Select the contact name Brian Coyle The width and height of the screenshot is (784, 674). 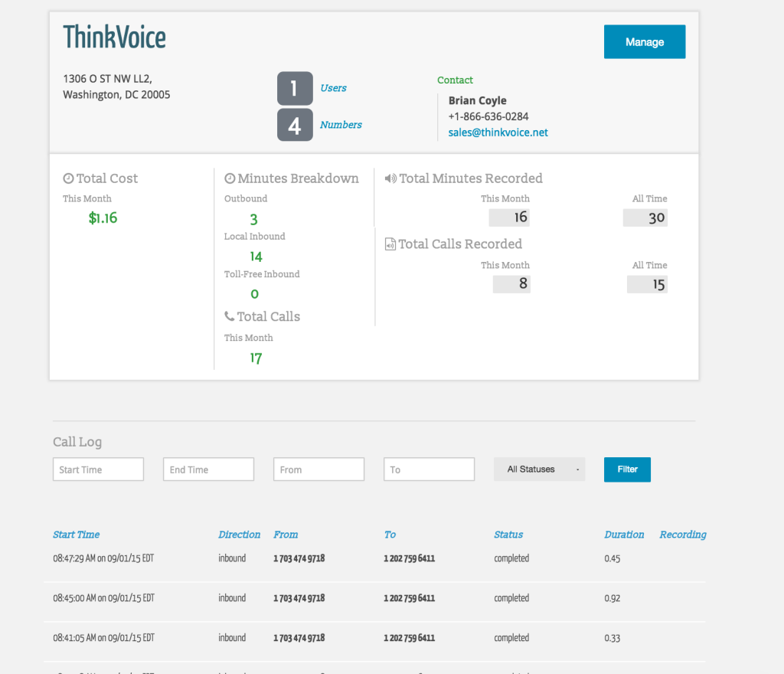coord(478,100)
